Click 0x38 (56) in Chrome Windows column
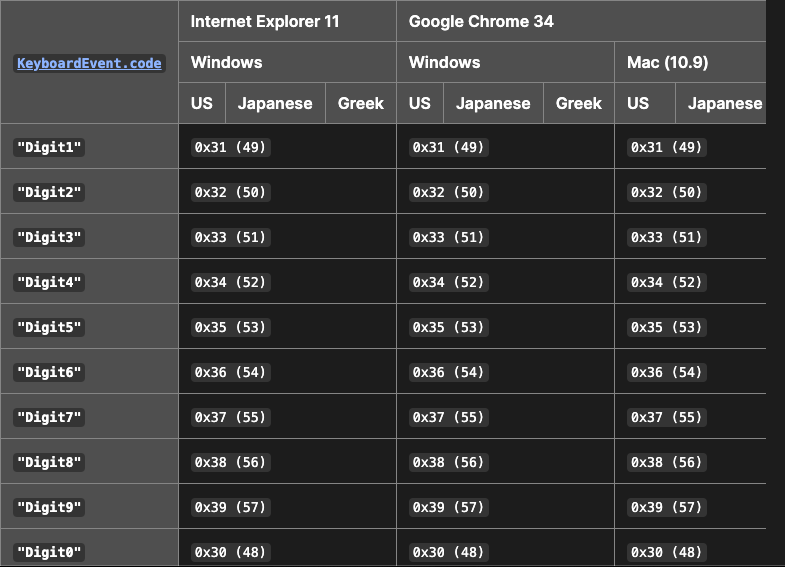 click(449, 463)
